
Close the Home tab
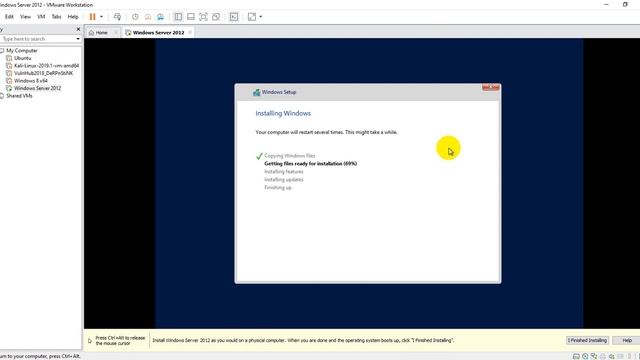pos(116,32)
